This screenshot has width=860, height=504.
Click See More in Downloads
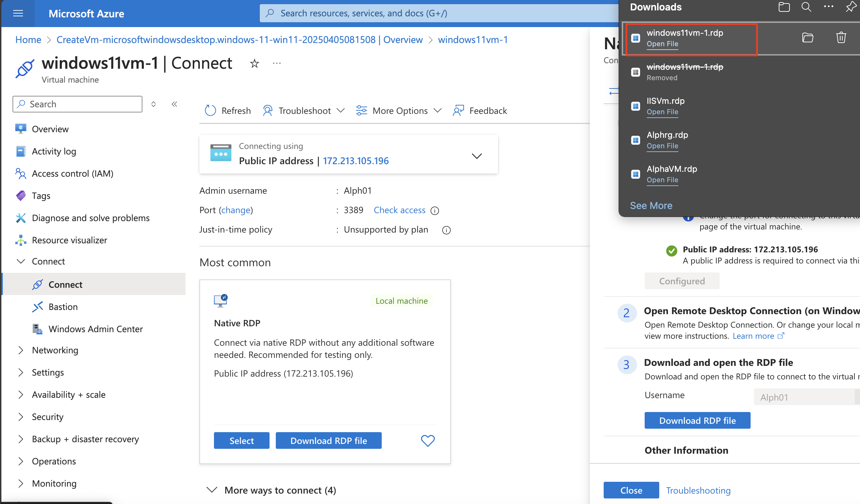click(651, 205)
